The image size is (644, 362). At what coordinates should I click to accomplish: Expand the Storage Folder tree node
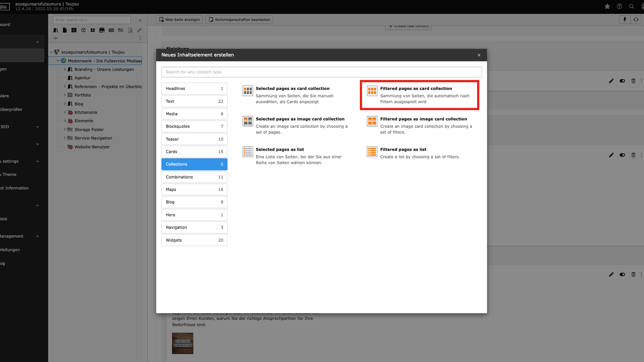(x=65, y=129)
